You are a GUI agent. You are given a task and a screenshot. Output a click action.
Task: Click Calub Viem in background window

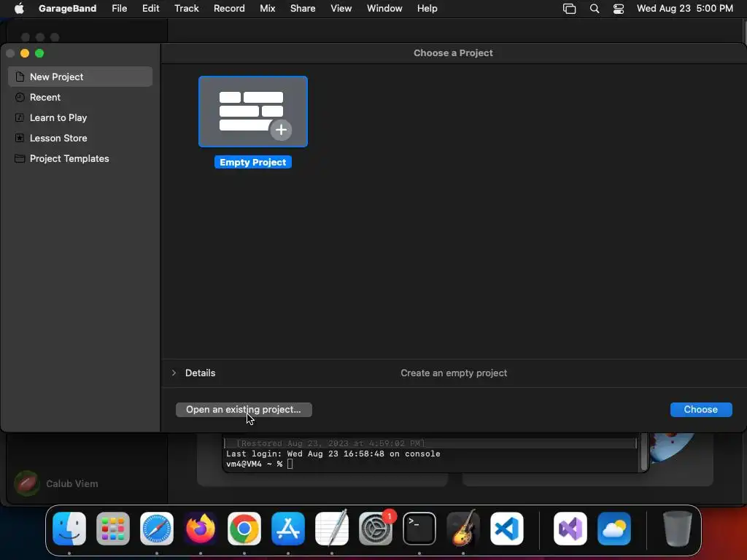click(72, 484)
